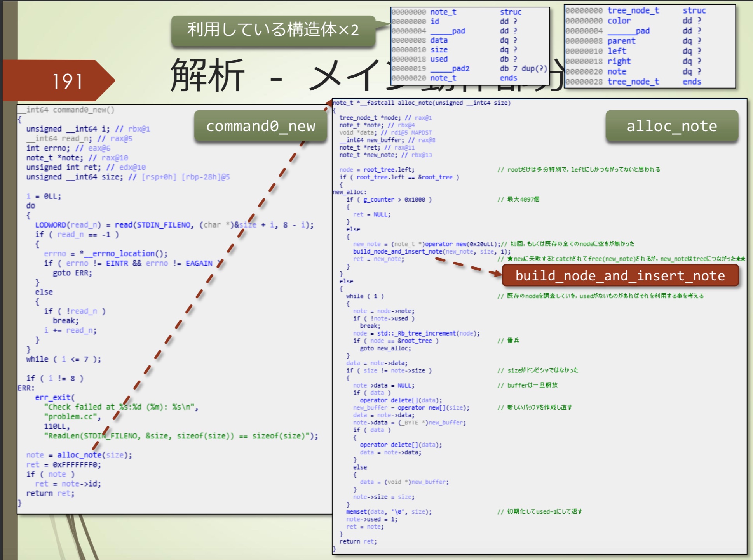Image resolution: width=753 pixels, height=560 pixels.
Task: Click the red build_node_and_insert_note label
Action: (620, 276)
